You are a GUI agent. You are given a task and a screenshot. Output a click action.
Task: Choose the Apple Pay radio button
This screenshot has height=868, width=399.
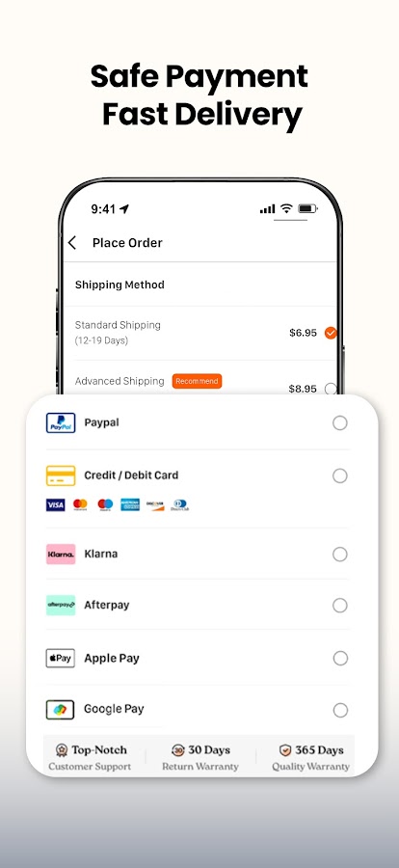coord(340,658)
